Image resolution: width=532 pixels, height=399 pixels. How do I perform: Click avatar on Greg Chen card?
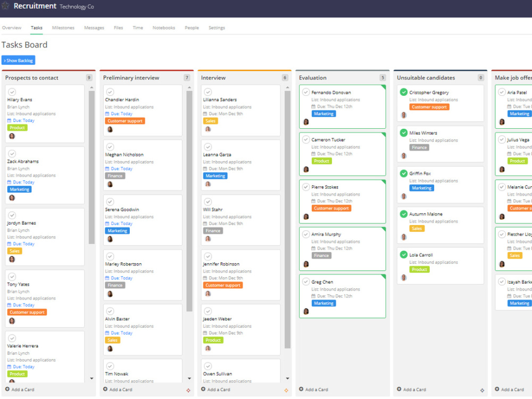coord(306,311)
